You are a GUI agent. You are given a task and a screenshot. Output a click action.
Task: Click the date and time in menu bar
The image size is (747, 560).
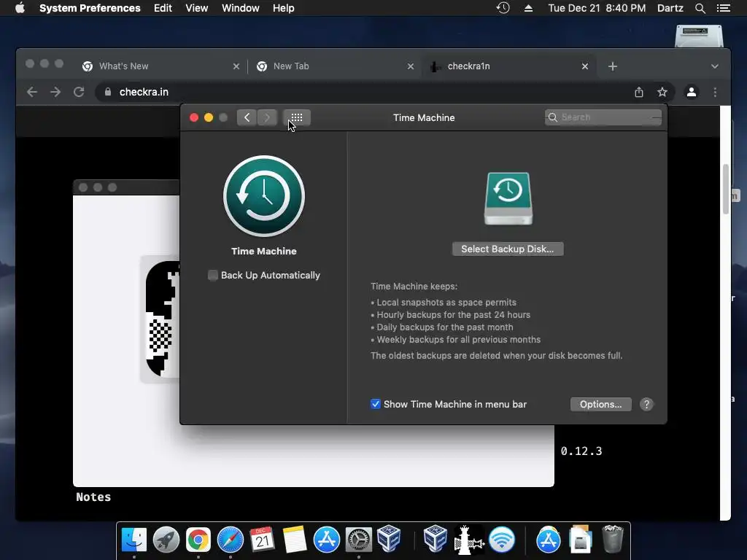coord(597,8)
